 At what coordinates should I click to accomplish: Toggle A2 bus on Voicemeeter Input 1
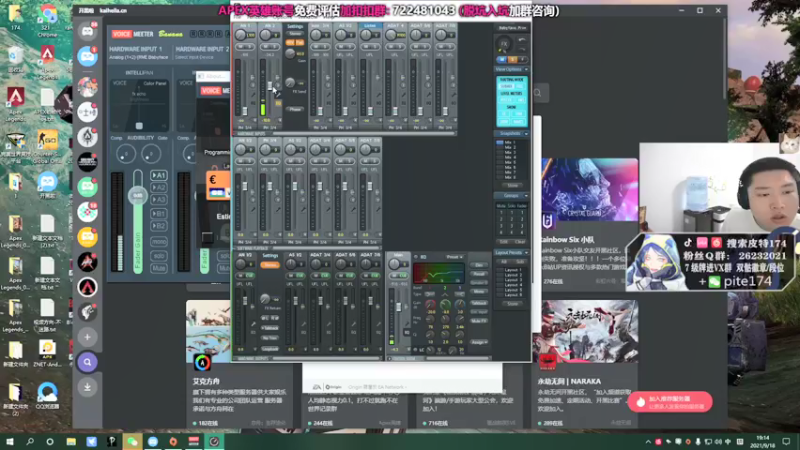[x=159, y=187]
